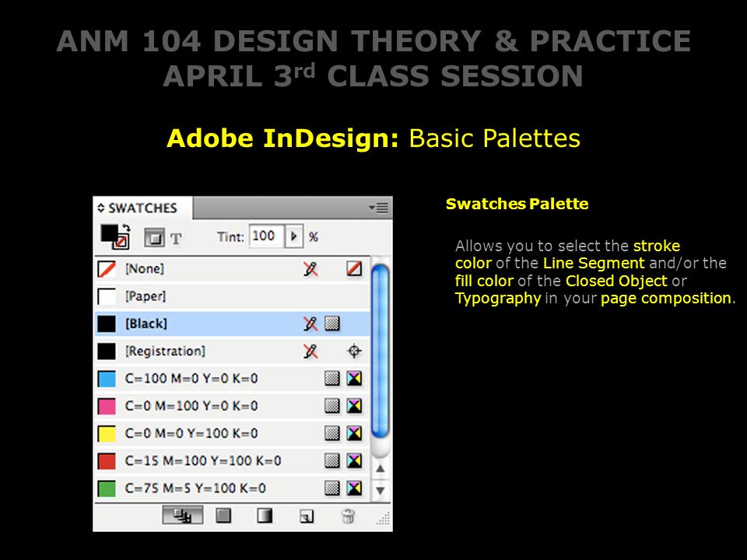Click CMYK mode icon on magenta row
This screenshot has width=747, height=560.
click(354, 406)
